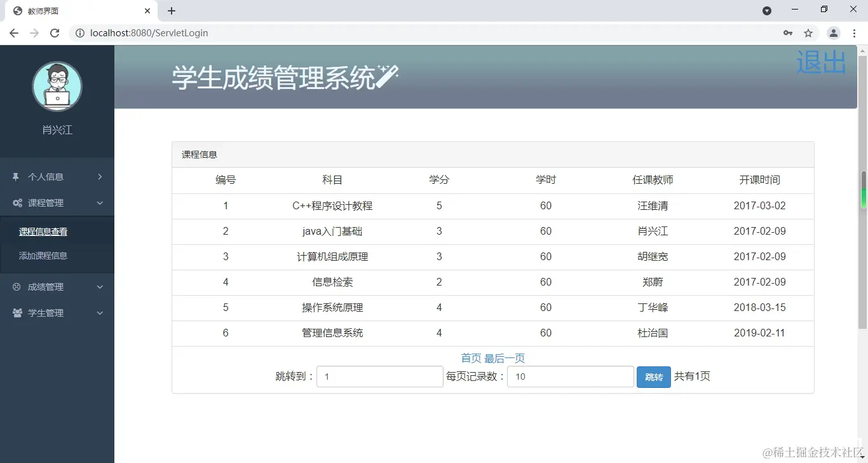The image size is (868, 463).
Task: Reload the current browser page
Action: pyautogui.click(x=55, y=33)
